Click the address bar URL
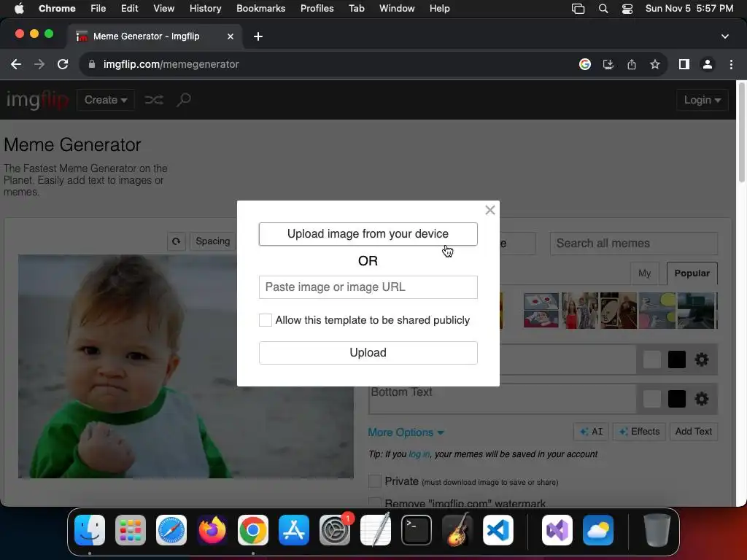The height and width of the screenshot is (560, 747). [x=171, y=64]
